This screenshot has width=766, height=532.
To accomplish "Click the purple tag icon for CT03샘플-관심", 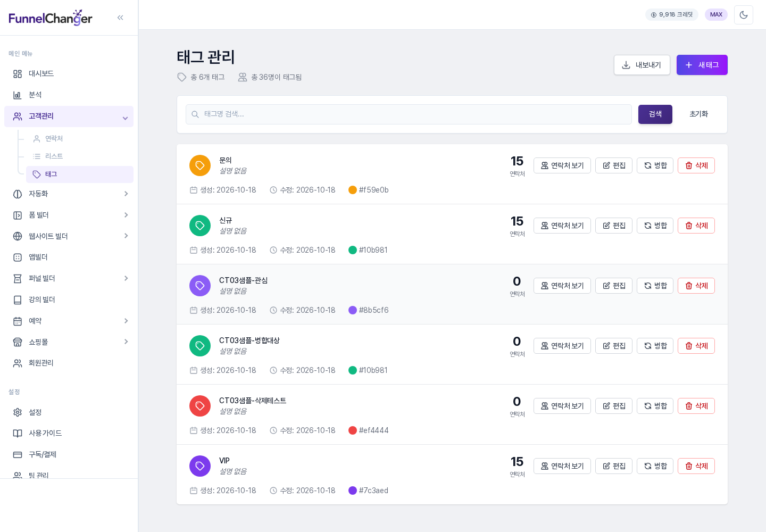I will coord(200,286).
